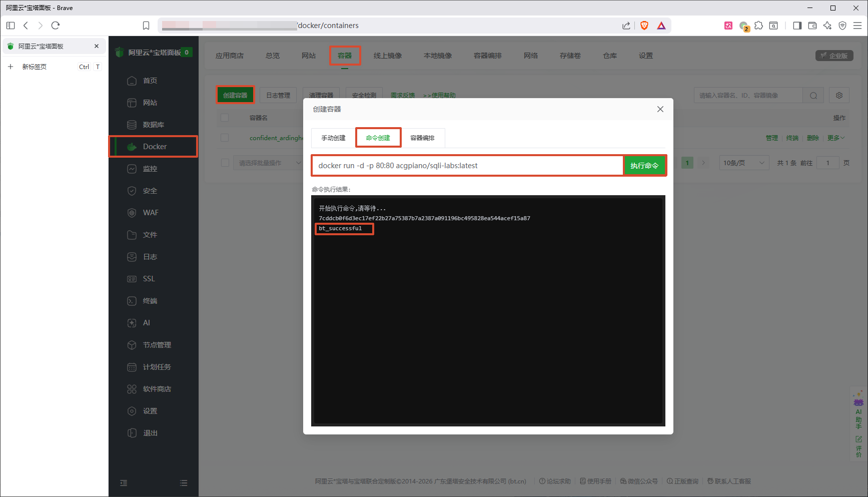Open the 总览 overview top tab

coord(273,56)
